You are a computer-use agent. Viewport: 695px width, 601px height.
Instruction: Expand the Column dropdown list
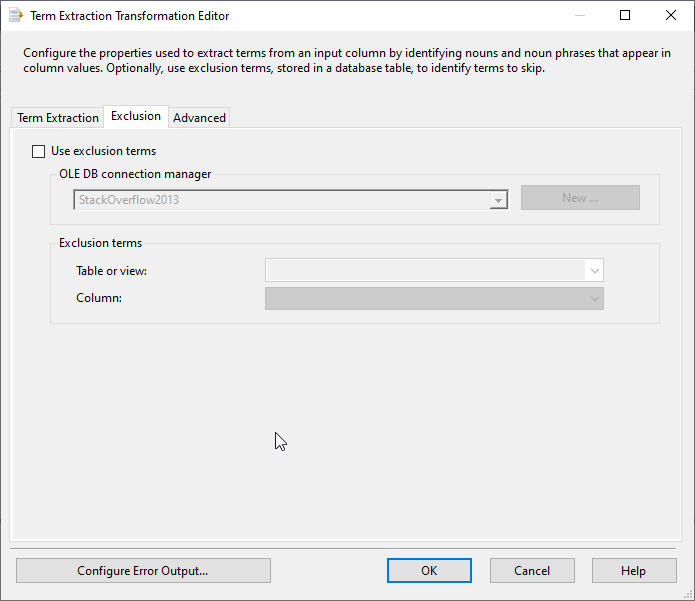coord(594,298)
